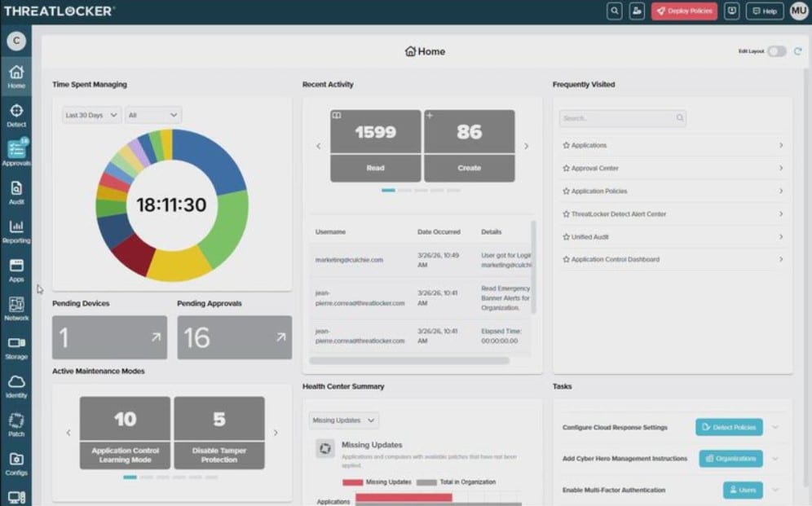Screen dimensions: 812x506
Task: Open Application Control Dashboard entry
Action: click(x=673, y=259)
